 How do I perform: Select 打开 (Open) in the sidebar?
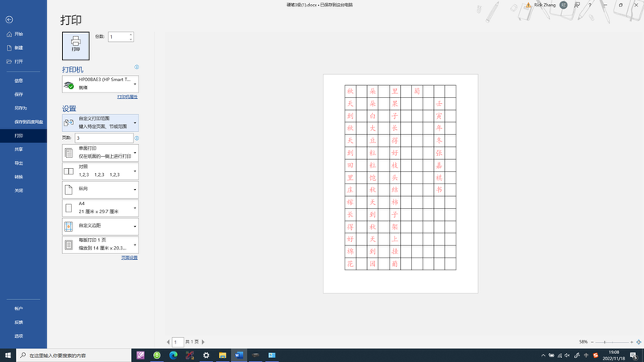[18, 62]
